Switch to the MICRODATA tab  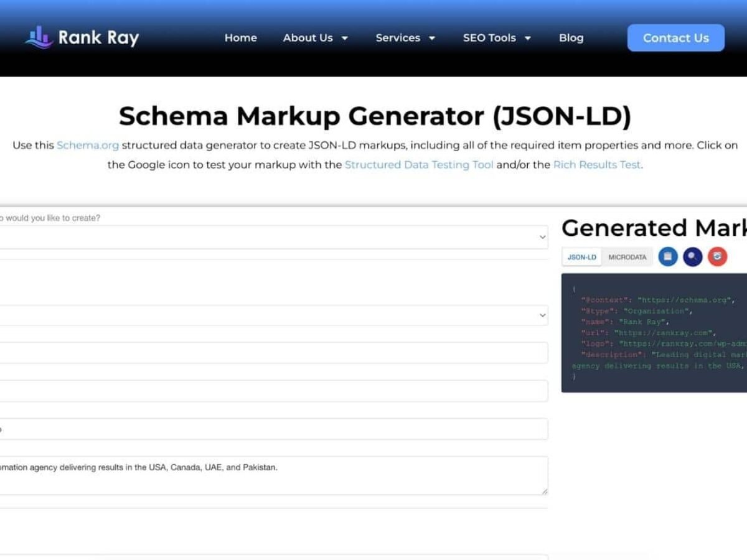(627, 257)
